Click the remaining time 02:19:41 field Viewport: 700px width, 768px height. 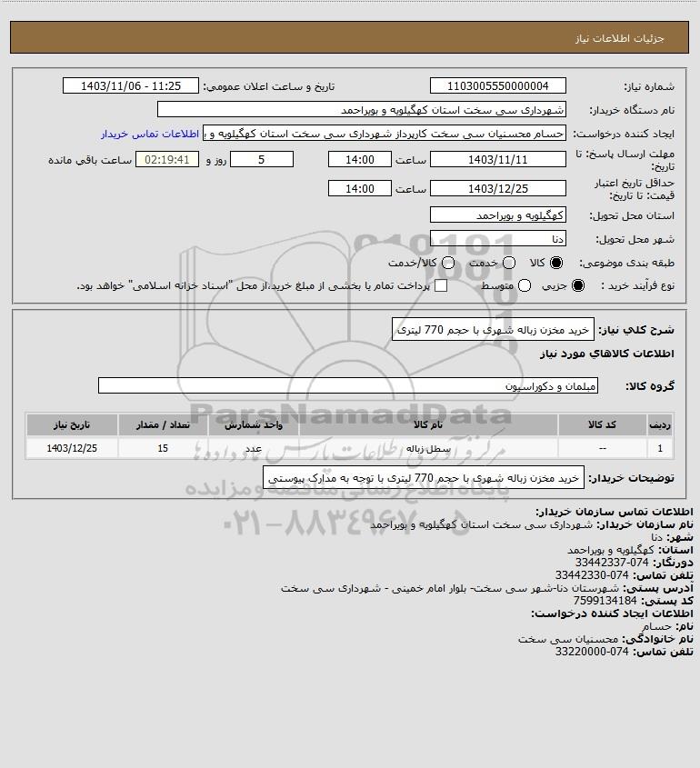point(167,160)
